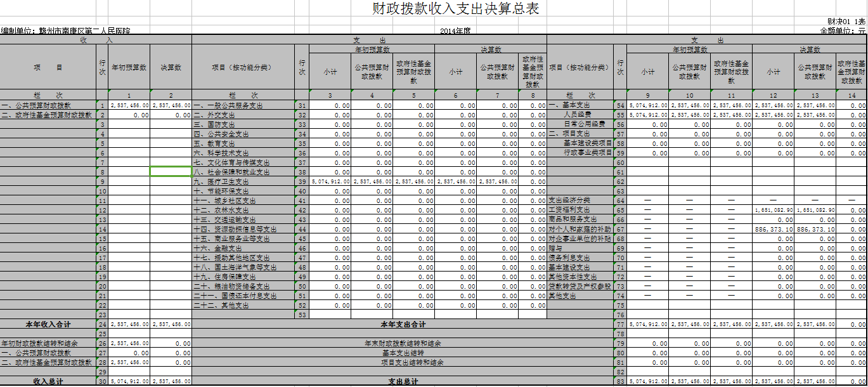Click the 贷款转贷及产权参股 cell
Image resolution: width=868 pixels, height=387 pixels.
tap(580, 287)
